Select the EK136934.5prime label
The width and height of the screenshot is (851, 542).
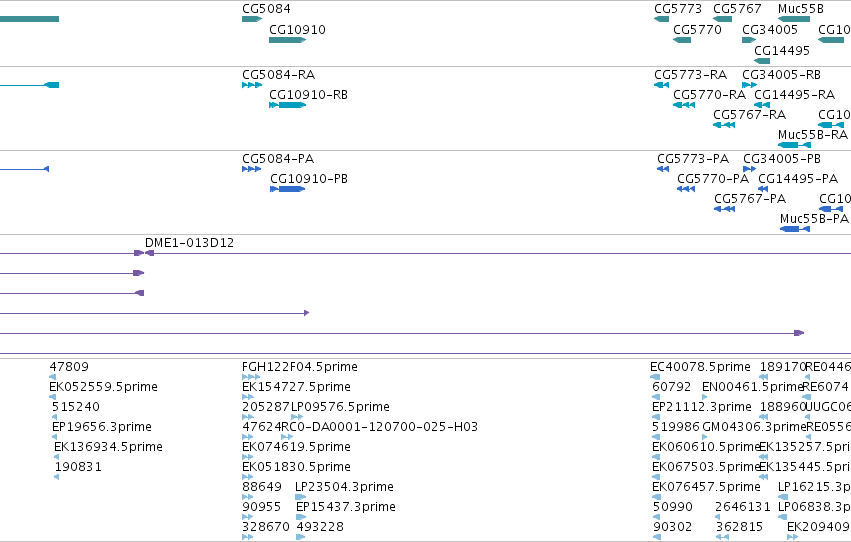click(109, 447)
